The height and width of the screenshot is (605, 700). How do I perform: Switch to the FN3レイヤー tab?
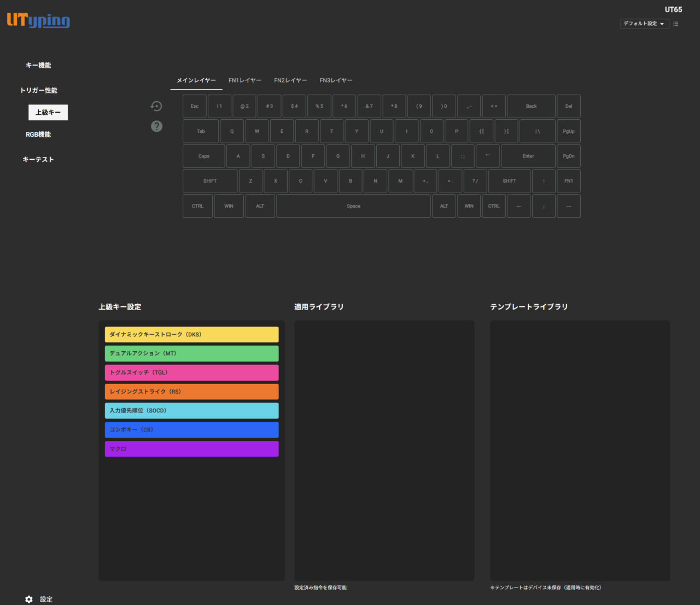pyautogui.click(x=336, y=80)
